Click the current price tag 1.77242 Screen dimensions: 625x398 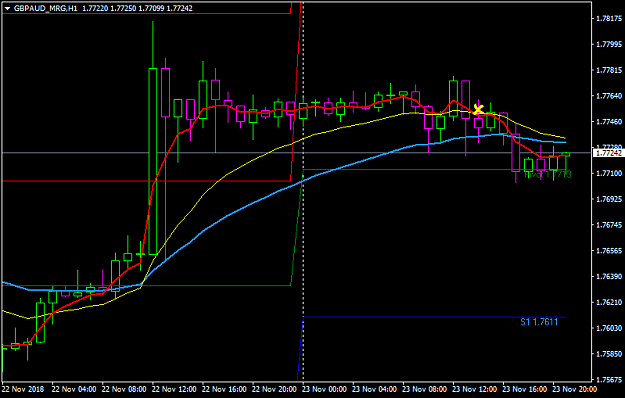pos(608,153)
